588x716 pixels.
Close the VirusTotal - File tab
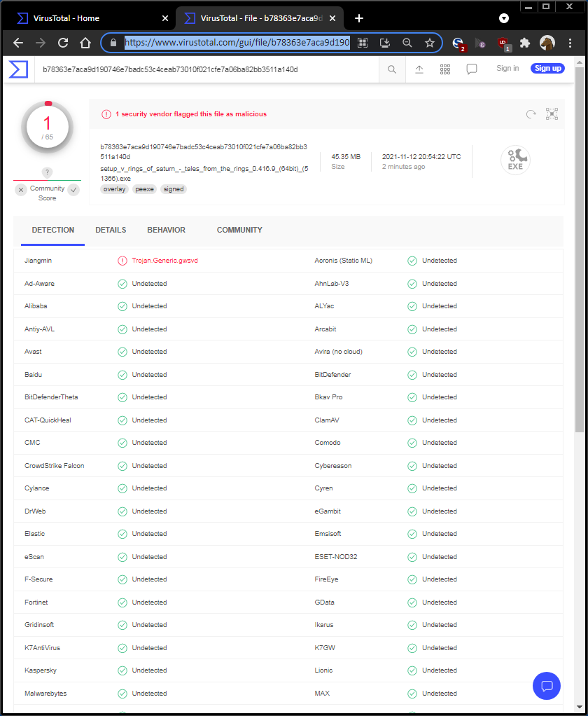point(332,18)
